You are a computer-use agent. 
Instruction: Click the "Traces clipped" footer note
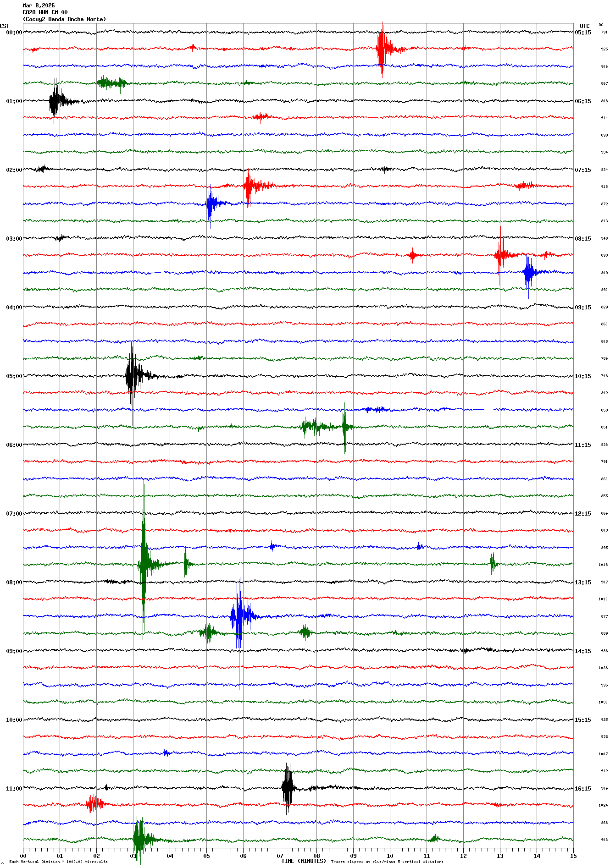coord(387,862)
